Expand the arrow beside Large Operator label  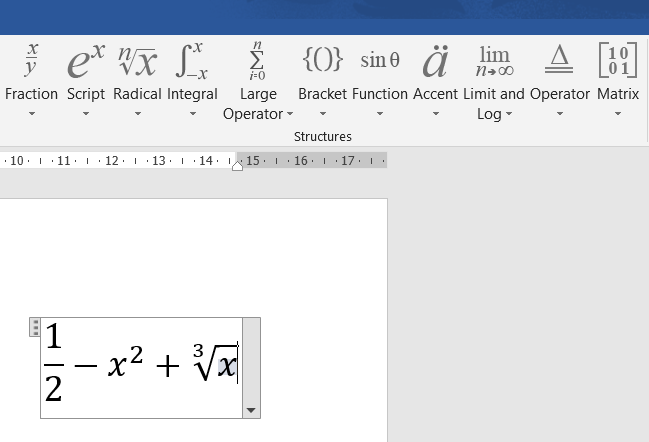point(289,114)
